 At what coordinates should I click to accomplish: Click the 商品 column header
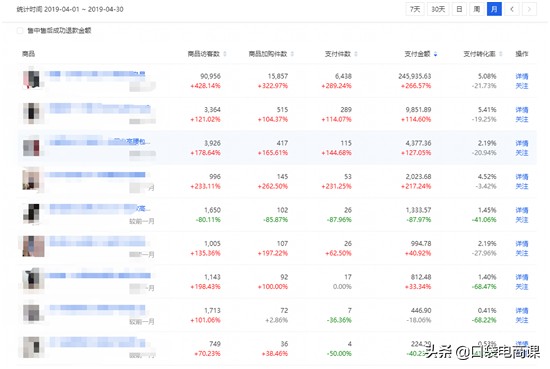28,54
